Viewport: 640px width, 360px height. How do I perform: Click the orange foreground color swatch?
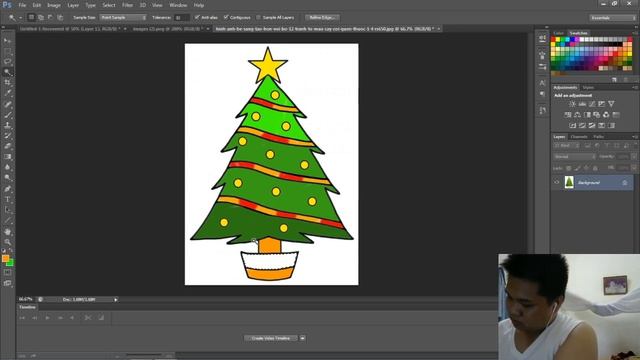5,258
